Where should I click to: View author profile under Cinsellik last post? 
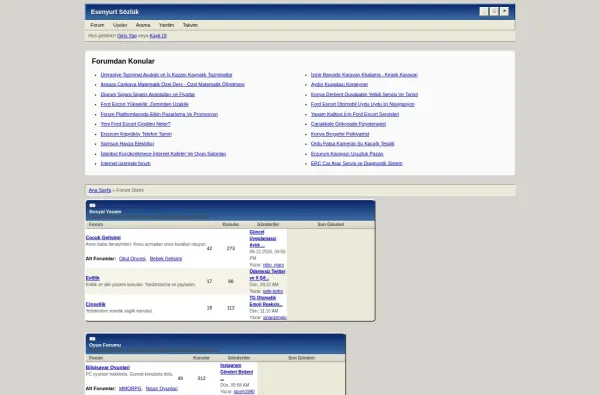click(x=275, y=318)
